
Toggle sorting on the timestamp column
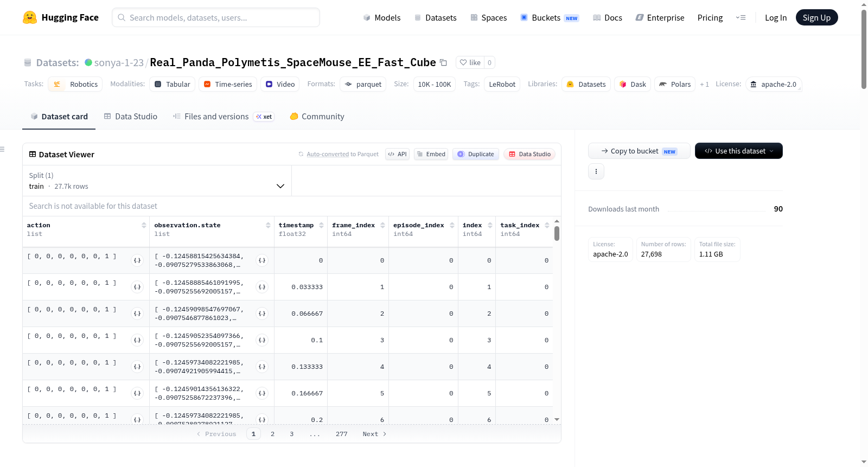click(x=321, y=225)
